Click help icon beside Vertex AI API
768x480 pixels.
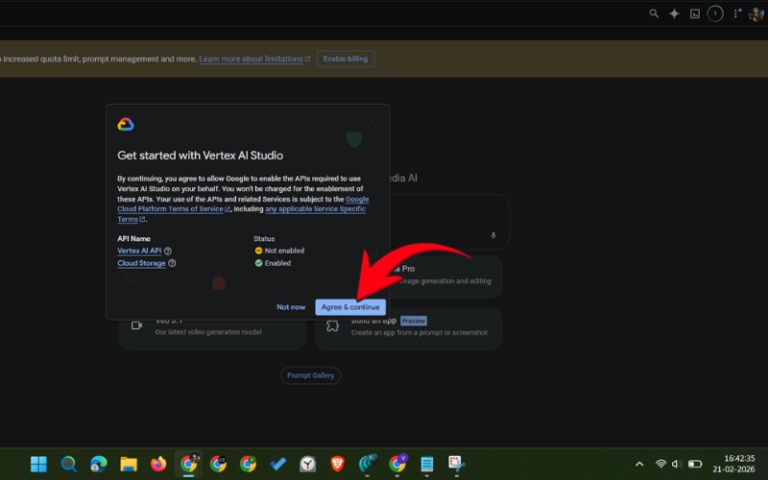point(168,251)
